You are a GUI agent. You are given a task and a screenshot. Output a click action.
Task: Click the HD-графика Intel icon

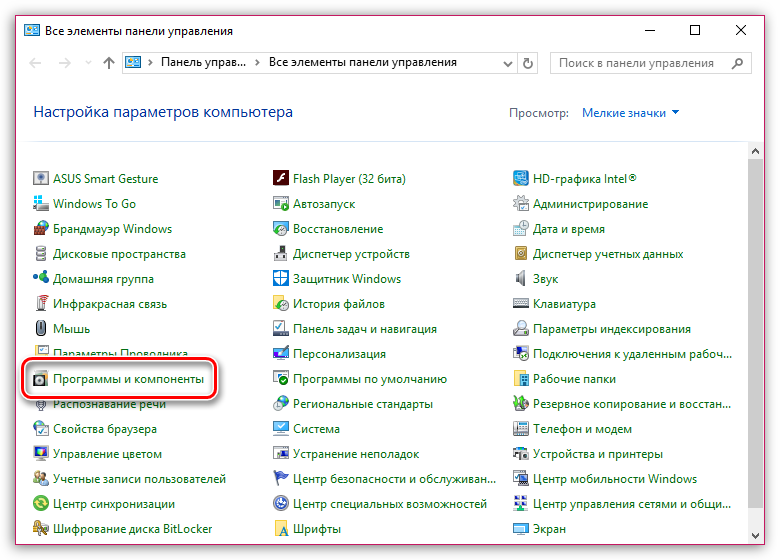(x=521, y=179)
